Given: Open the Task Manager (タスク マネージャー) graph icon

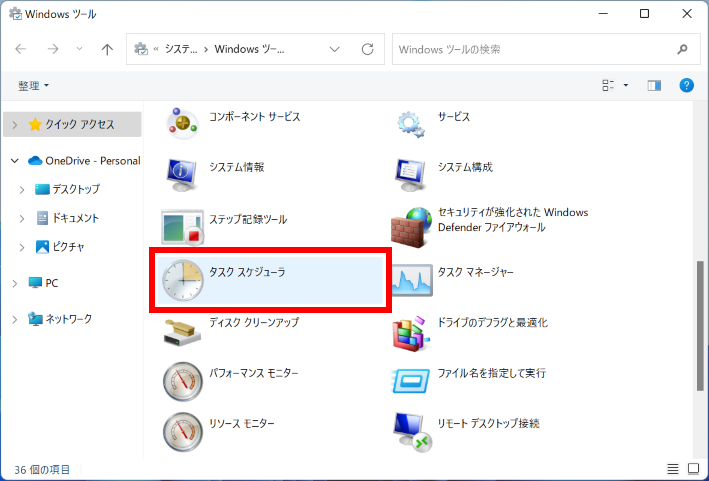Looking at the screenshot, I should click(x=412, y=280).
